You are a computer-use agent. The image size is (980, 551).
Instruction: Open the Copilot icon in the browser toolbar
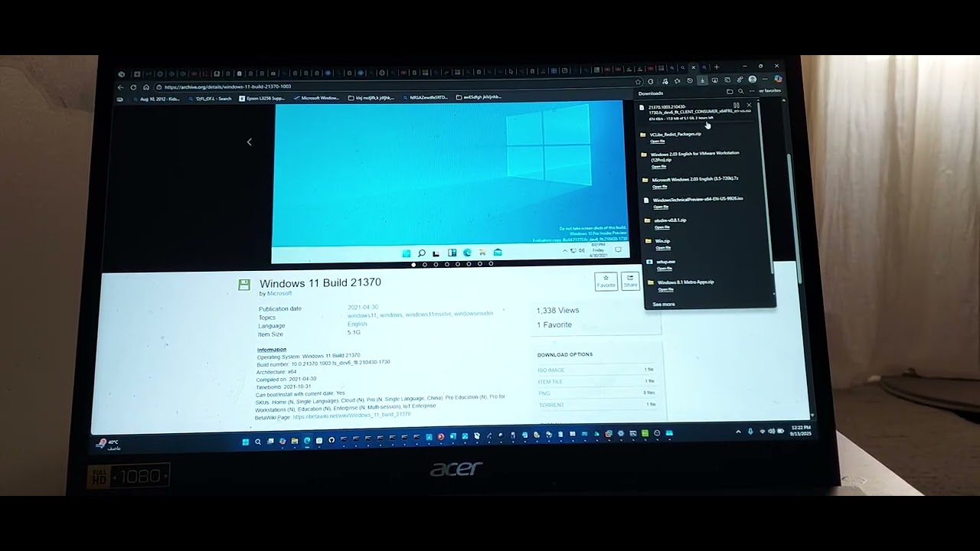pyautogui.click(x=778, y=79)
